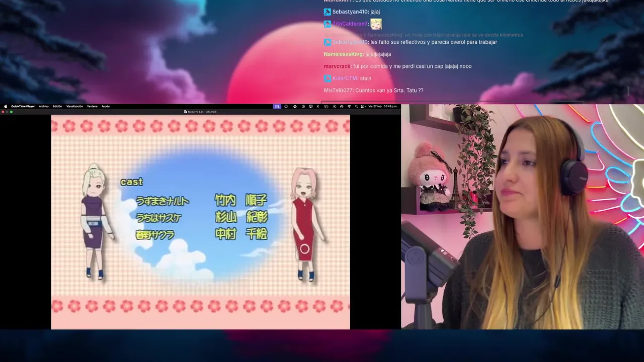Click the file icon beside the mp4 title

tap(186, 112)
